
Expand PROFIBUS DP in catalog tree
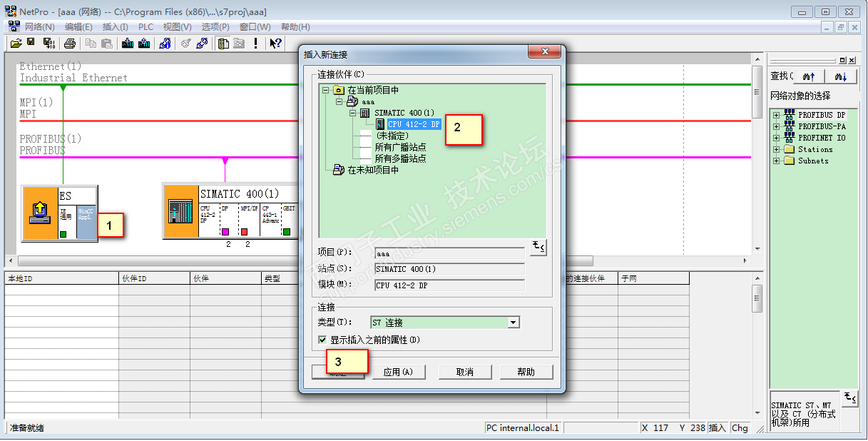[777, 115]
